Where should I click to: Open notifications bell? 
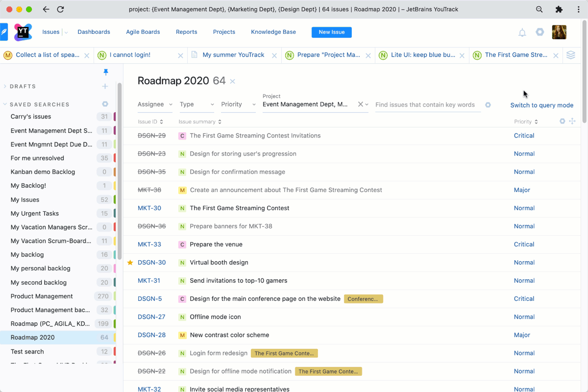click(522, 32)
